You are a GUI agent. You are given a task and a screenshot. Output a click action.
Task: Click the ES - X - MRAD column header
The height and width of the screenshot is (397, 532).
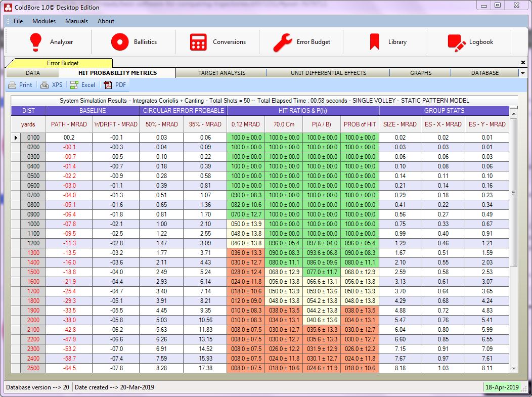tap(443, 124)
